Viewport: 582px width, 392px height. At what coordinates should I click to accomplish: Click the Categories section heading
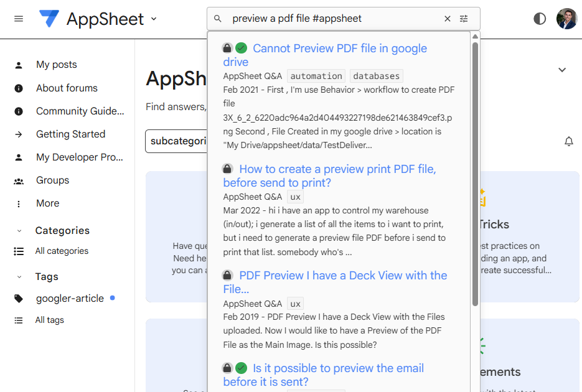(62, 230)
